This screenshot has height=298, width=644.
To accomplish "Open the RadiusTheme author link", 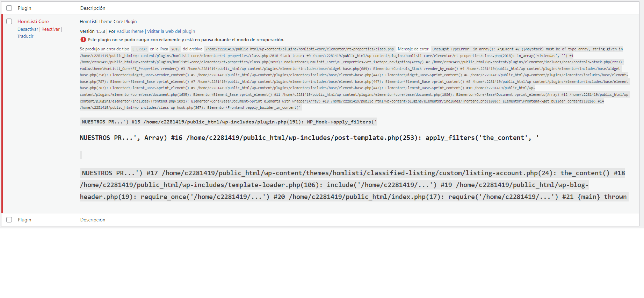I will tap(130, 31).
